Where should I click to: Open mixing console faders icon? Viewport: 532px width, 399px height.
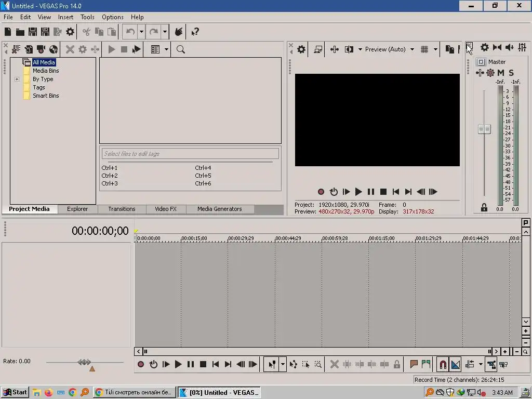[522, 47]
